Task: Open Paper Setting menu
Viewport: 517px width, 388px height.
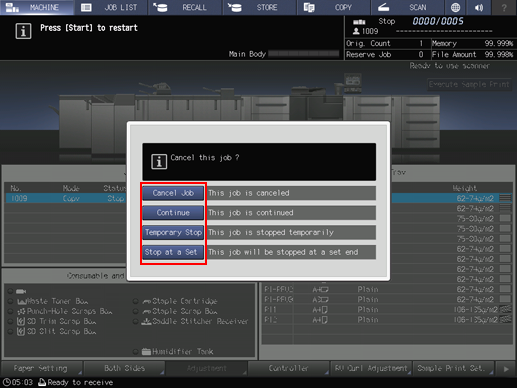Action: [41, 368]
